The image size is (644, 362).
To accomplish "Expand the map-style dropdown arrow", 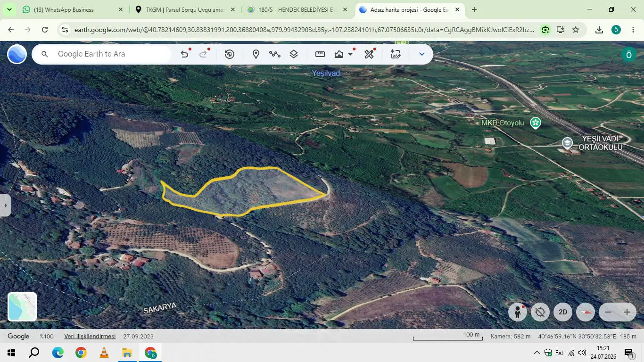I will (x=350, y=54).
